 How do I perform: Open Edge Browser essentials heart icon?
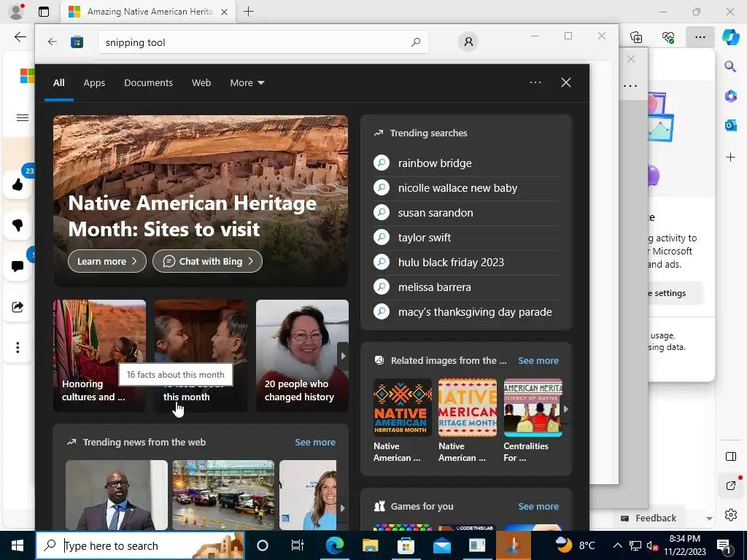668,36
